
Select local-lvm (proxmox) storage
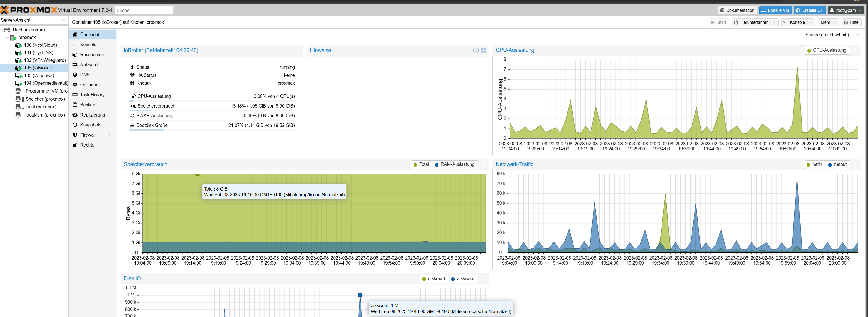pos(45,115)
